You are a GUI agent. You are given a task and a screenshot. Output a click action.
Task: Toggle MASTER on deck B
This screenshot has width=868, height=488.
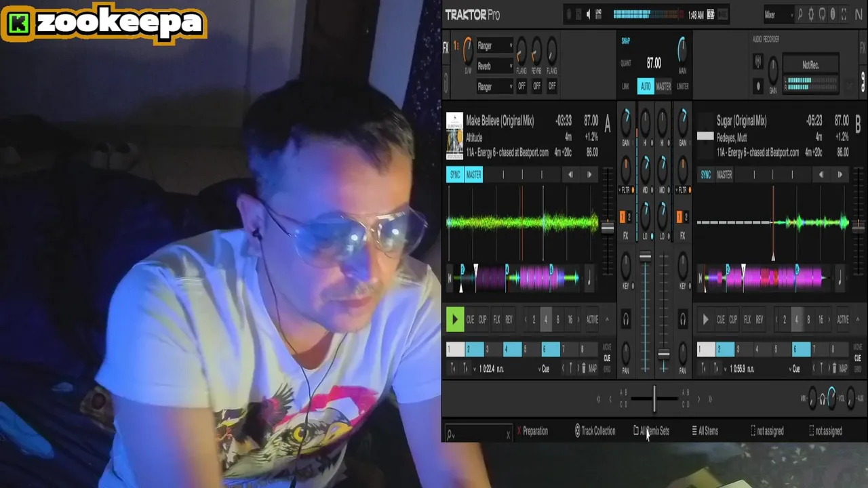(724, 174)
